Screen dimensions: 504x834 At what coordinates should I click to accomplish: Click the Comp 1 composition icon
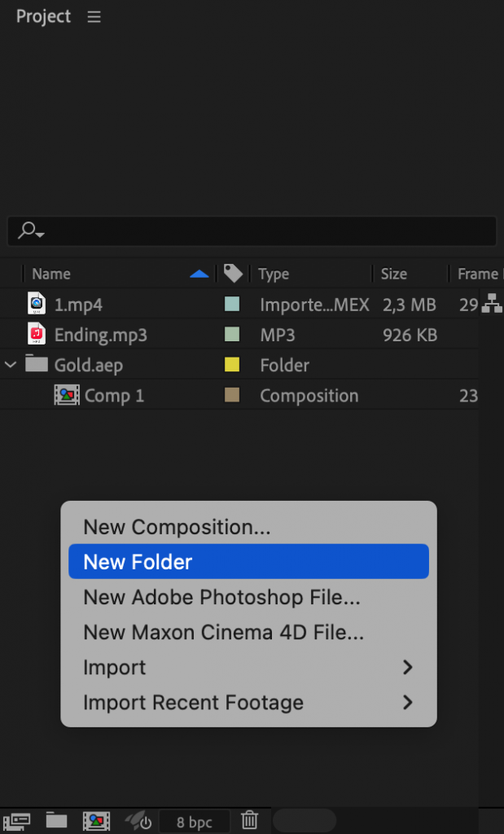[67, 395]
